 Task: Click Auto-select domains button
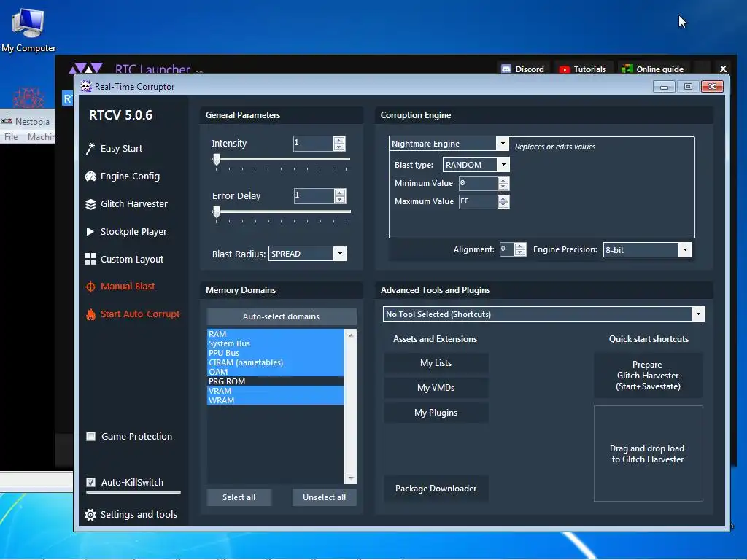click(281, 316)
